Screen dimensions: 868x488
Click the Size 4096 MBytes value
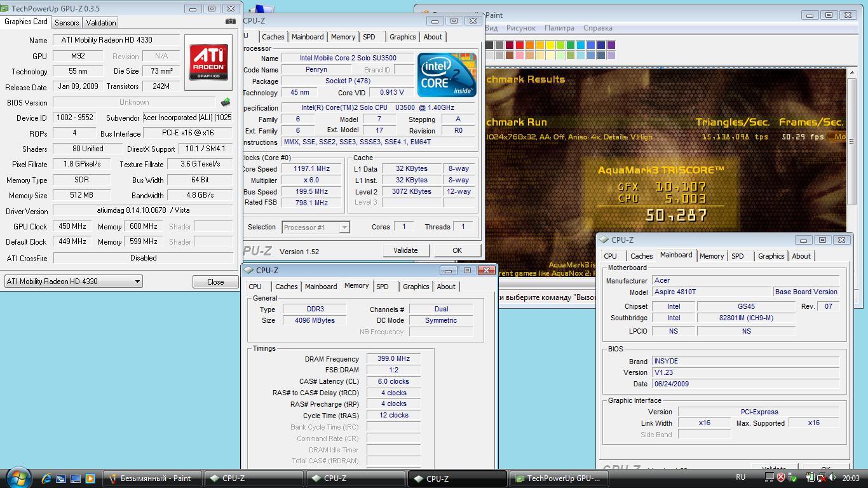coord(315,320)
